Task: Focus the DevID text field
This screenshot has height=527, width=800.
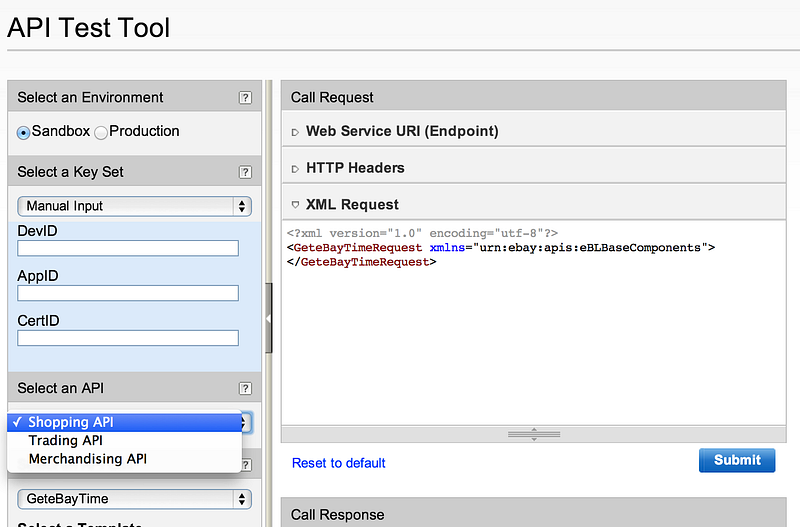Action: (128, 248)
